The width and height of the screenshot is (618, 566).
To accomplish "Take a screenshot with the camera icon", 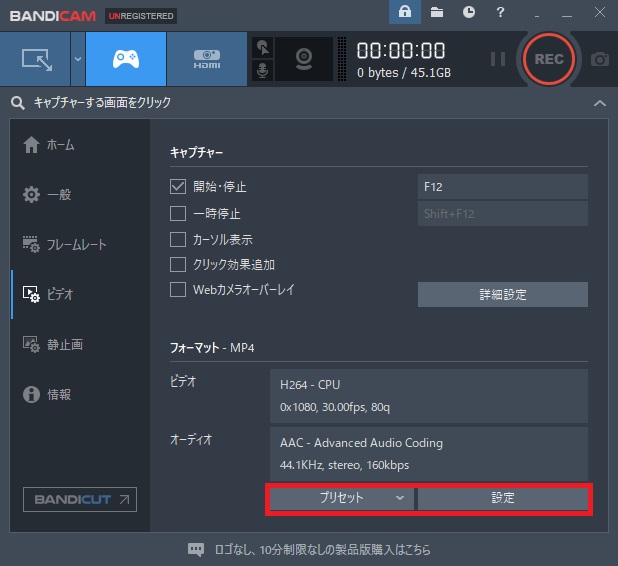I will click(599, 59).
